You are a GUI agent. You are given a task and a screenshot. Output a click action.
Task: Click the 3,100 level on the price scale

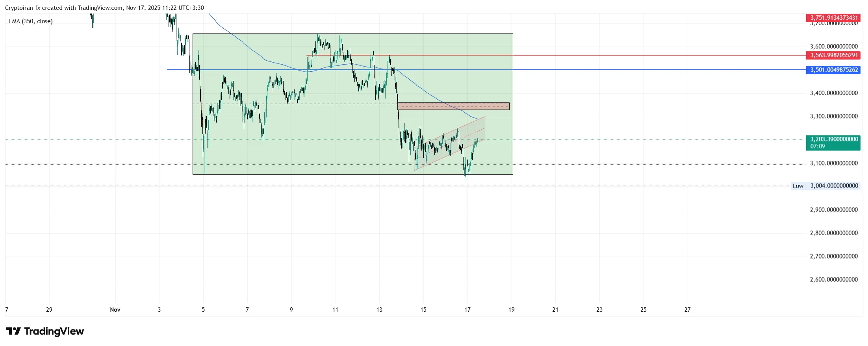click(834, 163)
